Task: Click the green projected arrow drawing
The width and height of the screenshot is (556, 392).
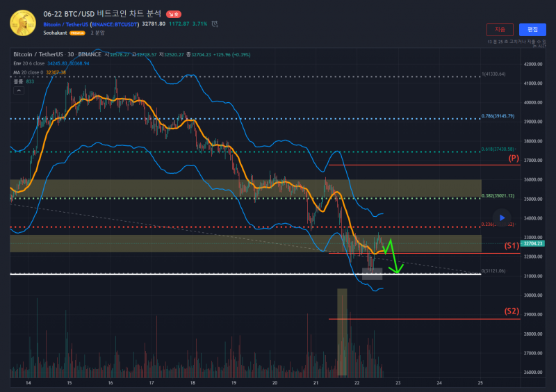Action: (393, 256)
